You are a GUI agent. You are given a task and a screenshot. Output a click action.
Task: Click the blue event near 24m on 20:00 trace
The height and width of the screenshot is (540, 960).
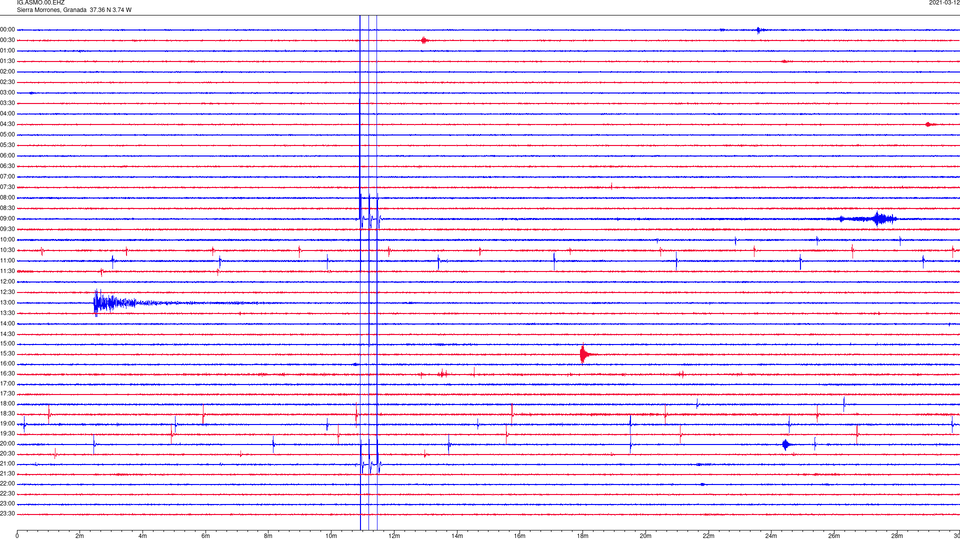(786, 444)
